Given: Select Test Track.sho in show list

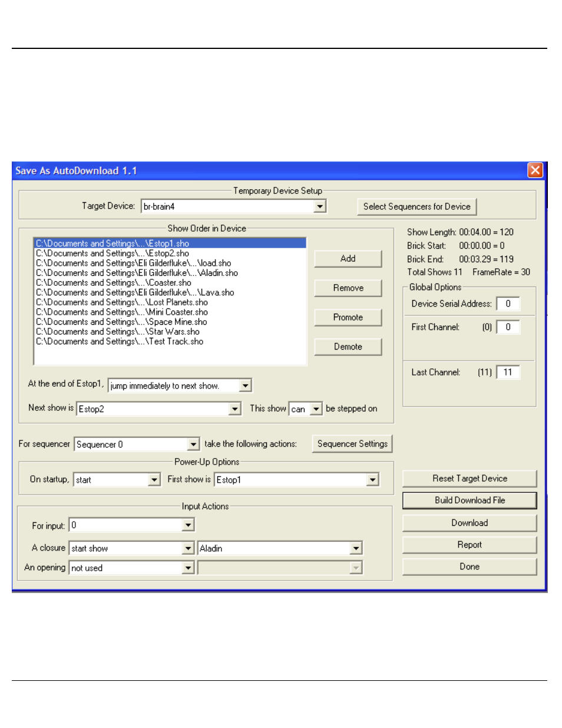Looking at the screenshot, I should (170, 341).
